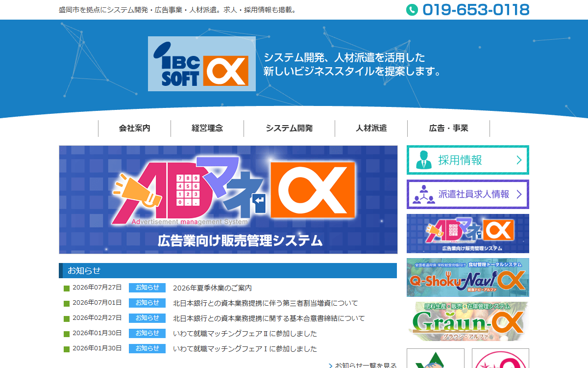The height and width of the screenshot is (368, 588).
Task: Click the お知らせ section heading
Action: (228, 270)
